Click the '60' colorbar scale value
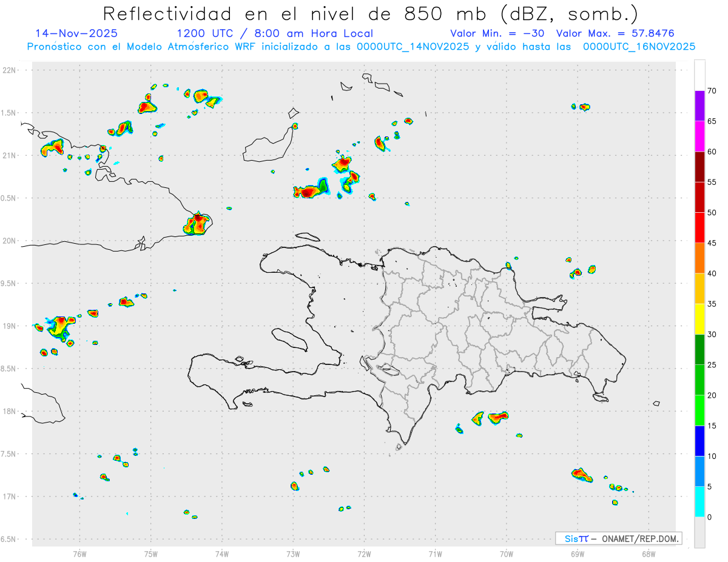The width and height of the screenshot is (728, 562). [x=712, y=152]
